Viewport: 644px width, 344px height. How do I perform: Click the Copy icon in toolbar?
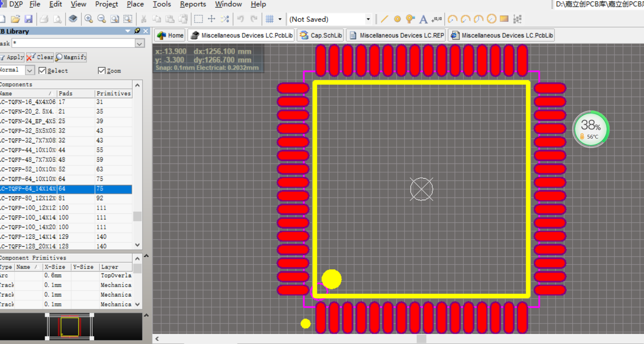[x=157, y=19]
